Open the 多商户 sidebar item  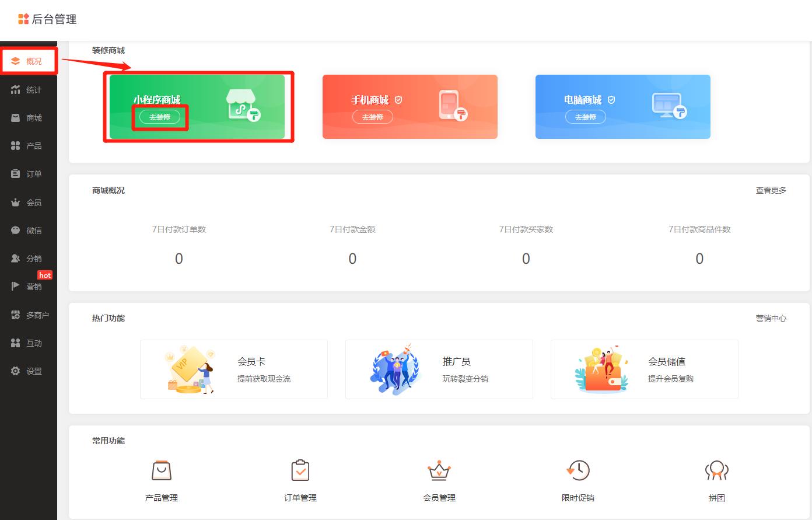[29, 315]
